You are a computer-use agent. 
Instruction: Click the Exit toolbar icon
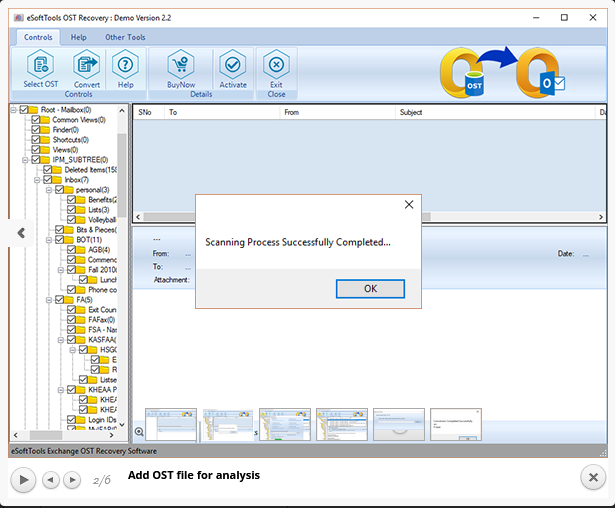[x=276, y=64]
